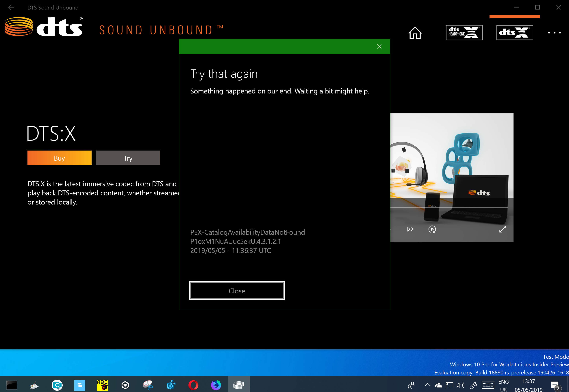Open the camera 64 app on taskbar
This screenshot has height=392, width=569.
[x=57, y=385]
